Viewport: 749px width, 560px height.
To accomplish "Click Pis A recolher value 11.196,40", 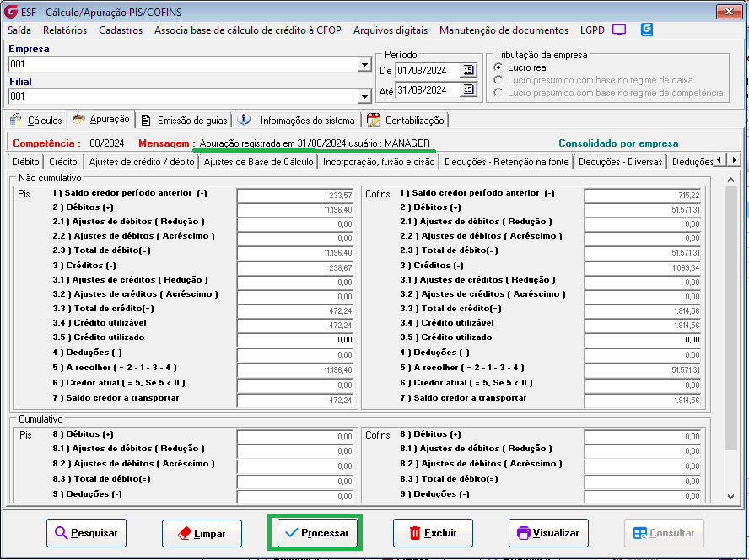I will pos(296,370).
